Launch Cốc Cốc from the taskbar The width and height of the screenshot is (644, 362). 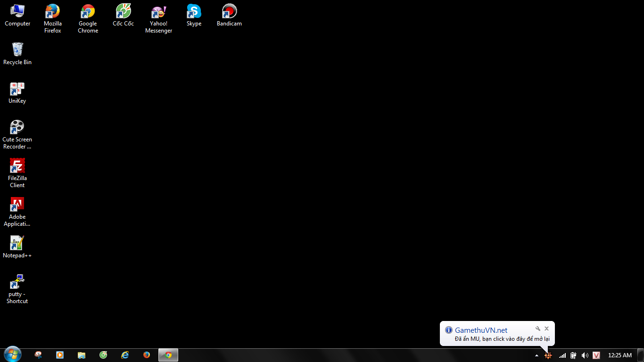pyautogui.click(x=103, y=355)
